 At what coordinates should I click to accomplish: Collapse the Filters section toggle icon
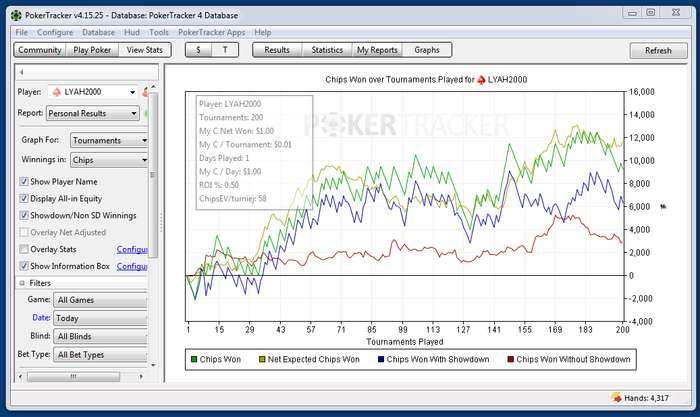click(20, 283)
